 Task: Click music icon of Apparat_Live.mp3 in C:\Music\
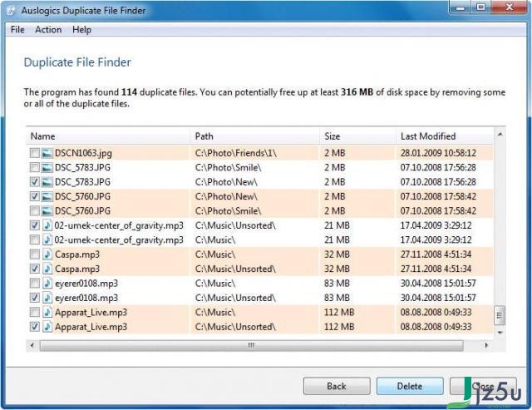coord(47,312)
